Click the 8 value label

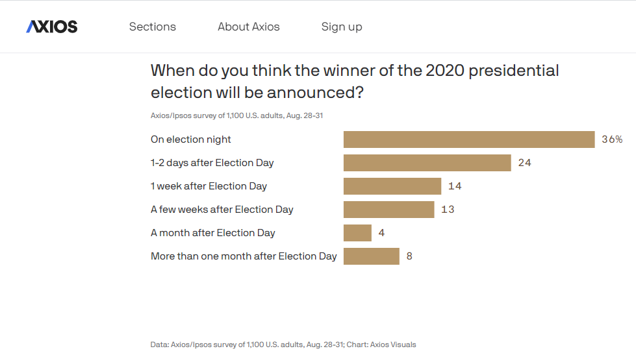(409, 256)
